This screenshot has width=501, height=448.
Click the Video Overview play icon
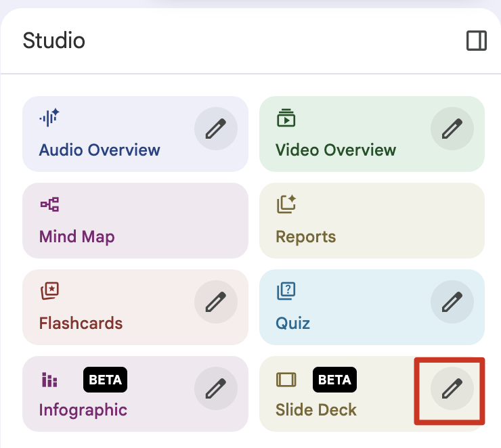(286, 118)
